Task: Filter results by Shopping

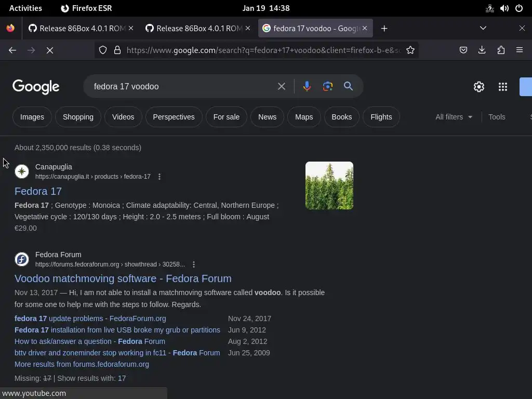Action: point(78,117)
